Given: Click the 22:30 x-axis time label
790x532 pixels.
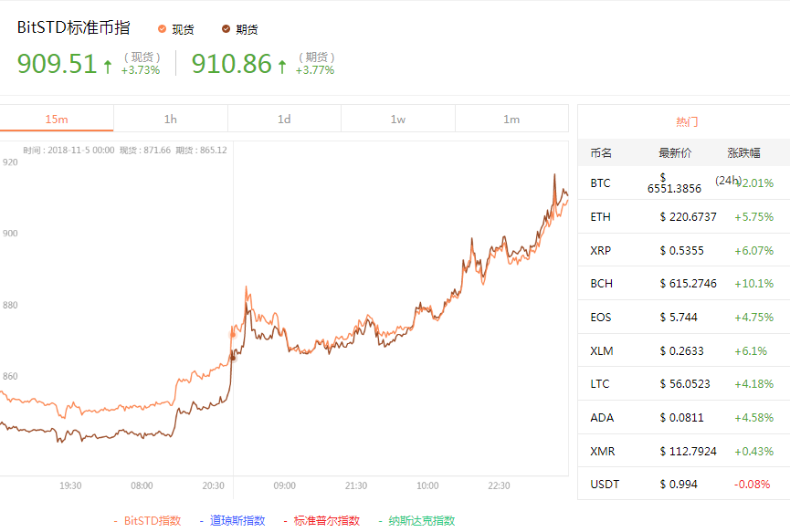Looking at the screenshot, I should pos(499,485).
